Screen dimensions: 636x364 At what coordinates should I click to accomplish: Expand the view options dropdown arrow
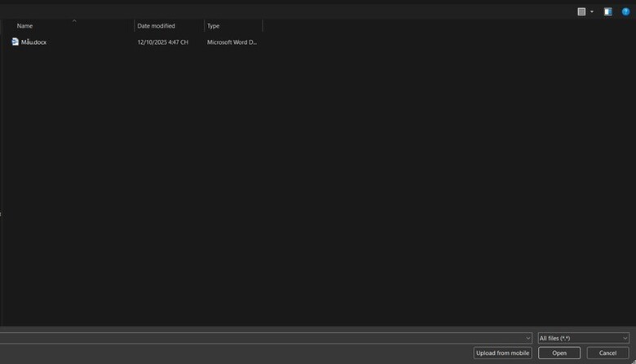(592, 11)
